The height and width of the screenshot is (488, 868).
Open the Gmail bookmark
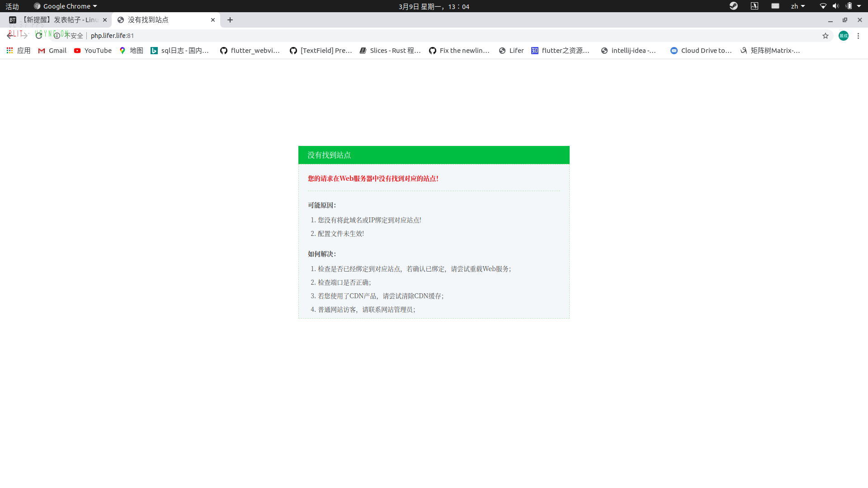click(x=52, y=51)
